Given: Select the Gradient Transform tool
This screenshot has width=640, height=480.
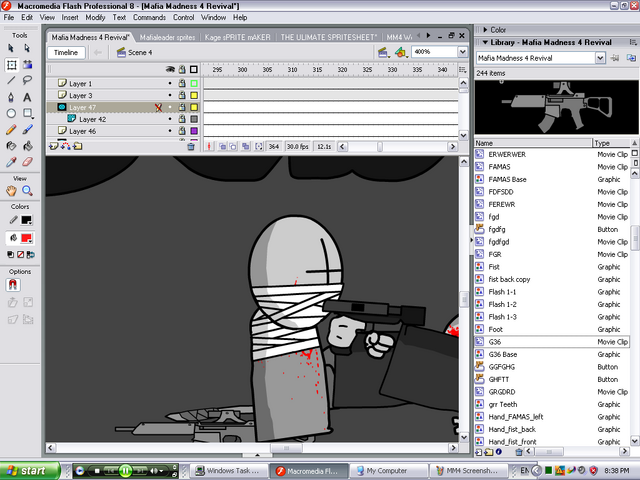Looking at the screenshot, I should coord(27,64).
